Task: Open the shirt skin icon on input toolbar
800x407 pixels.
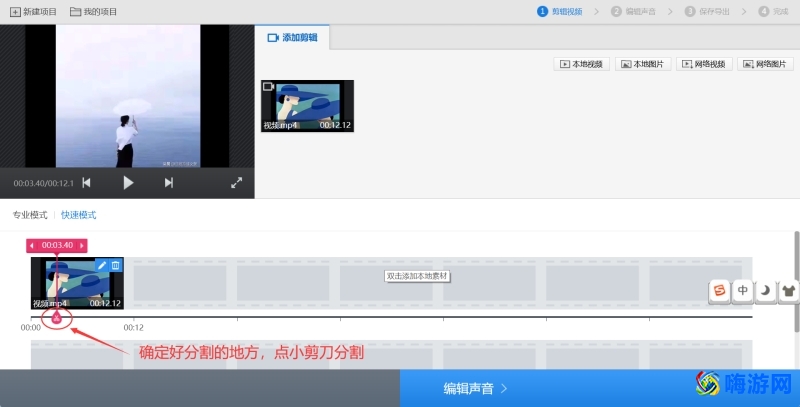Action: (x=788, y=291)
